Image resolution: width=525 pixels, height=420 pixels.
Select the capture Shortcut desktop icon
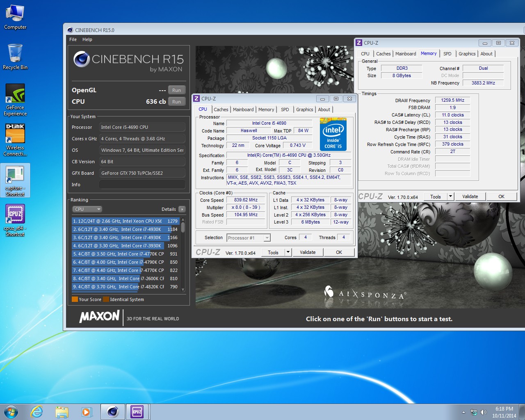(x=15, y=180)
